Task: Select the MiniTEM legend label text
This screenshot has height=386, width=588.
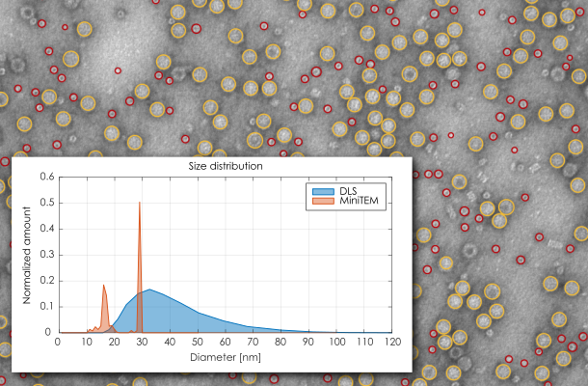Action: pos(360,201)
